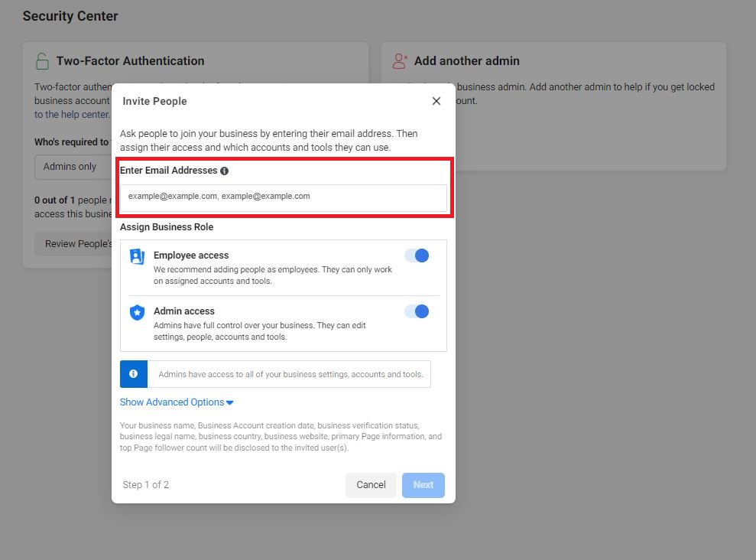Screen dimensions: 756x560
Task: Expand Show Advanced Options
Action: click(177, 402)
